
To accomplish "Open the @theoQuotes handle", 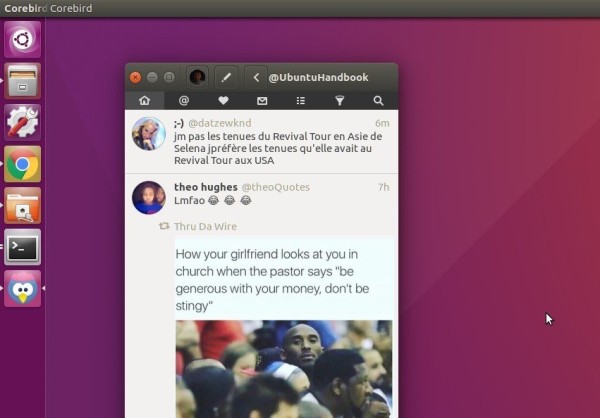I will (276, 187).
